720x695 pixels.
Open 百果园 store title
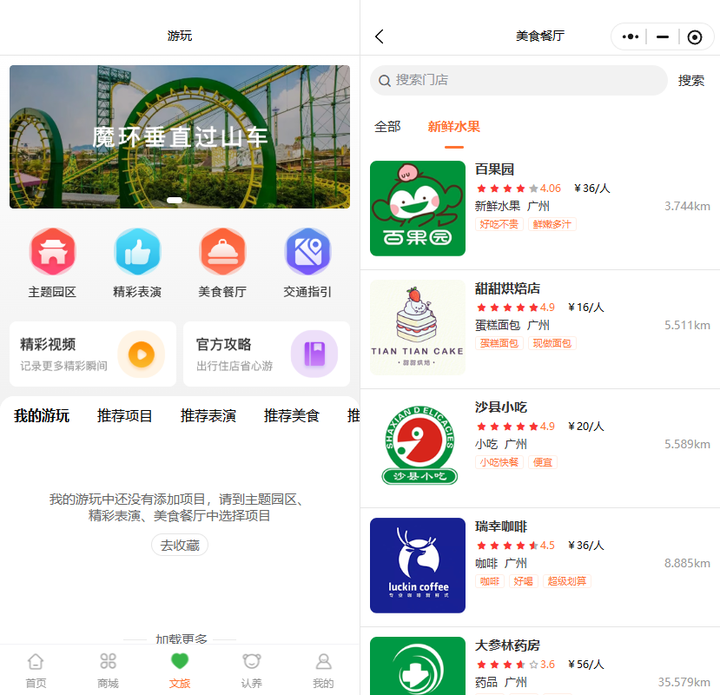click(x=494, y=169)
